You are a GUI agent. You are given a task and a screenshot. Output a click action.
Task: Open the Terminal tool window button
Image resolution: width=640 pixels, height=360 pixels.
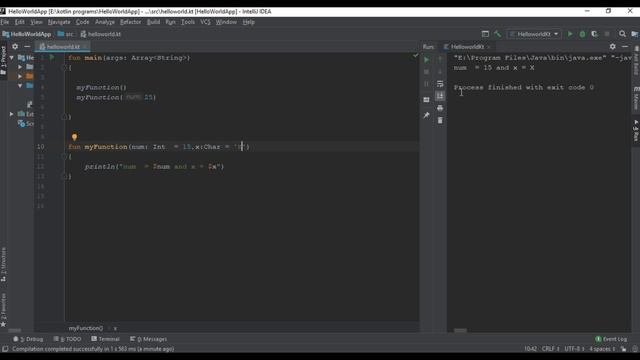pyautogui.click(x=105, y=339)
